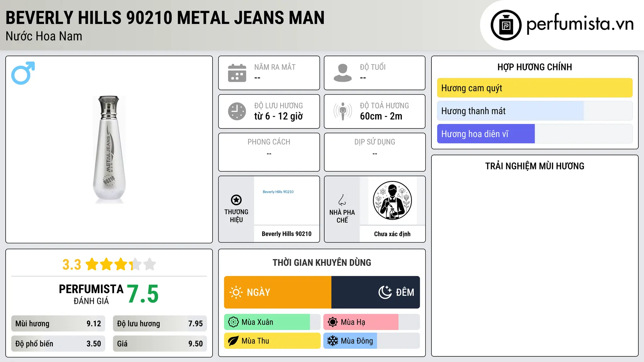Click the star badge icon above Thương hiệu
This screenshot has height=362, width=644.
(x=236, y=200)
